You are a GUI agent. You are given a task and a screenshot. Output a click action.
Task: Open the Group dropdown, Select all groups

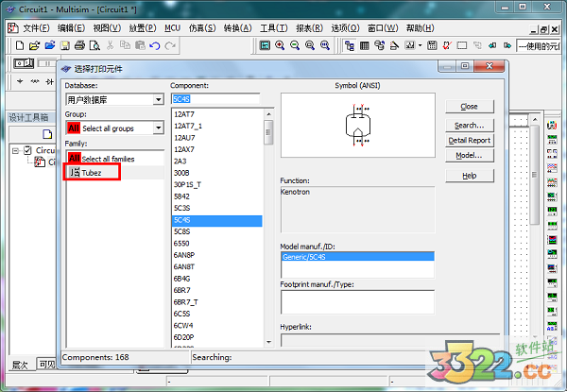(x=158, y=128)
